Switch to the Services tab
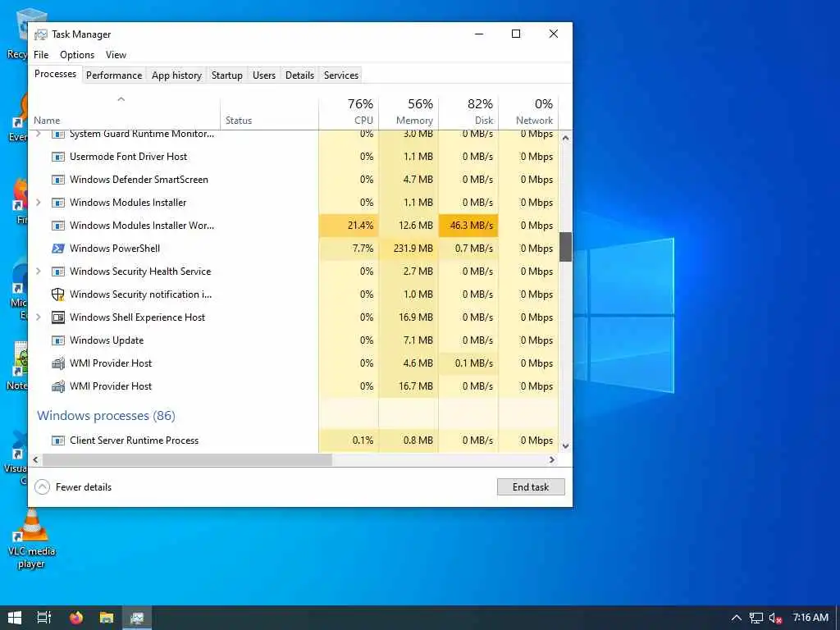Screen dimensions: 840x630 [x=340, y=75]
